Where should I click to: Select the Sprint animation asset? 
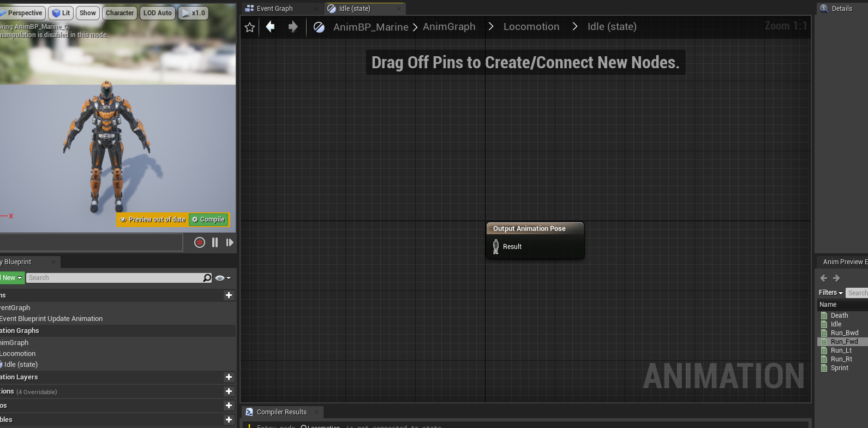tap(839, 368)
